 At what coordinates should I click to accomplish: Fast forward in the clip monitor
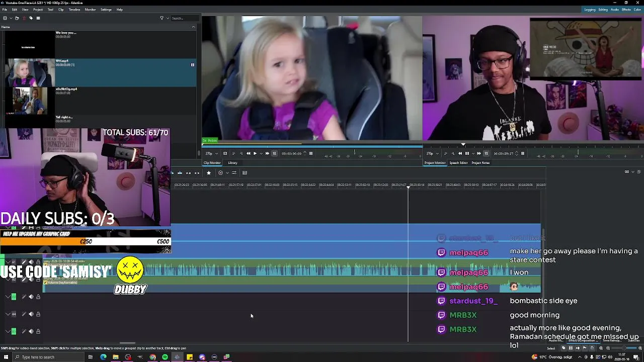(x=267, y=153)
